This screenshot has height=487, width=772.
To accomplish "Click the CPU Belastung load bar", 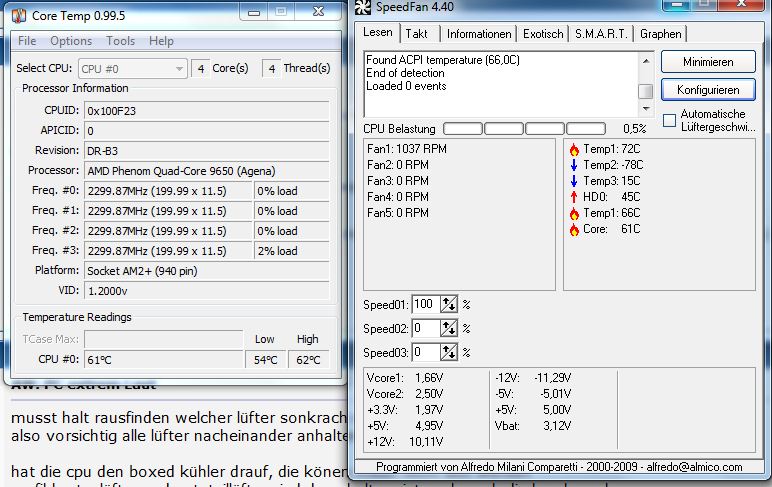I will pyautogui.click(x=524, y=129).
